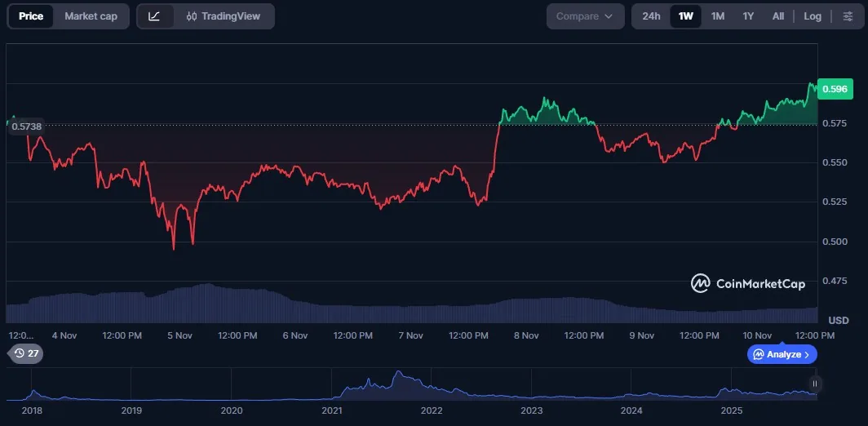Click the USD currency label
This screenshot has width=868, height=426.
point(838,320)
